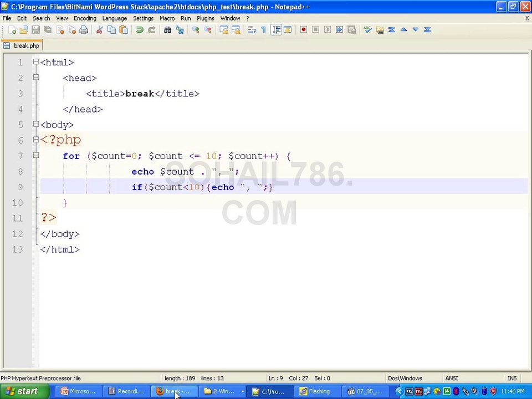This screenshot has width=532, height=399.
Task: Zoom in with the magnifier plus icon
Action: click(196, 30)
